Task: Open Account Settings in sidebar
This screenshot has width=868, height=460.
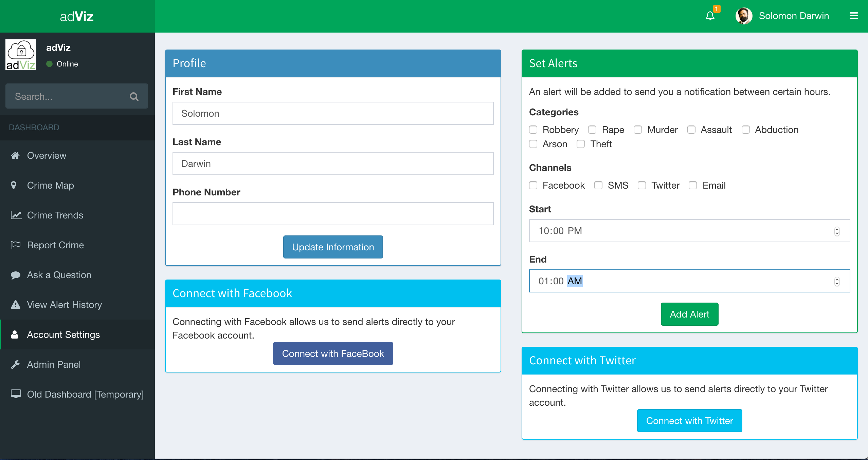Action: (x=77, y=334)
